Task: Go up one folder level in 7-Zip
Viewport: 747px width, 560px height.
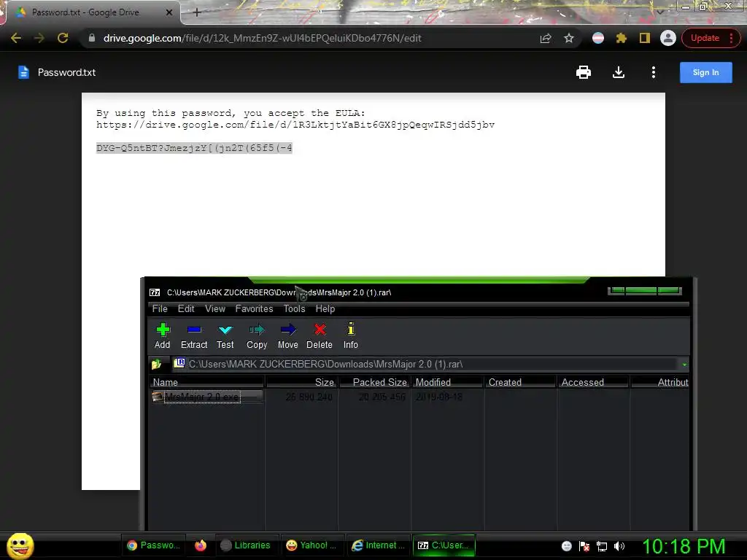Action: [x=157, y=365]
